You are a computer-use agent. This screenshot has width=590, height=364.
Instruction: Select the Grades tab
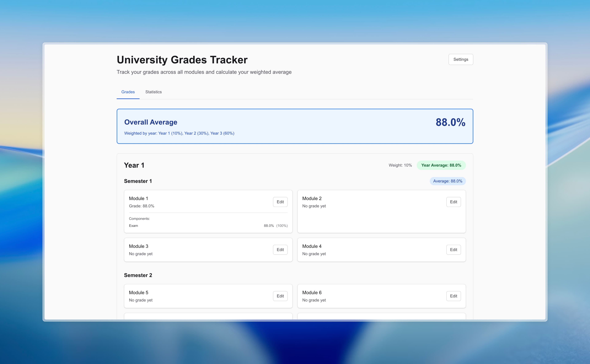point(128,92)
